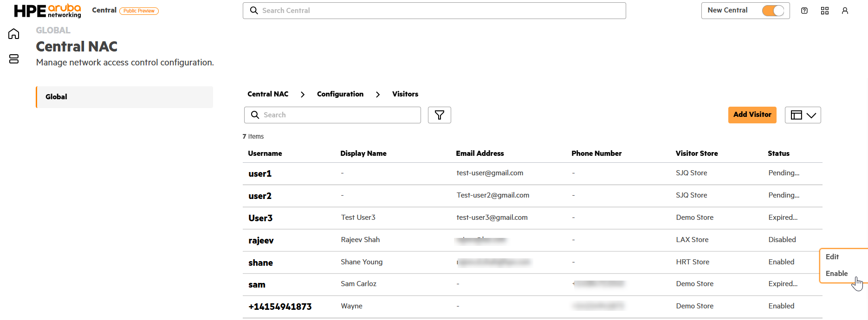
Task: Toggle the New Central switch
Action: coord(773,11)
